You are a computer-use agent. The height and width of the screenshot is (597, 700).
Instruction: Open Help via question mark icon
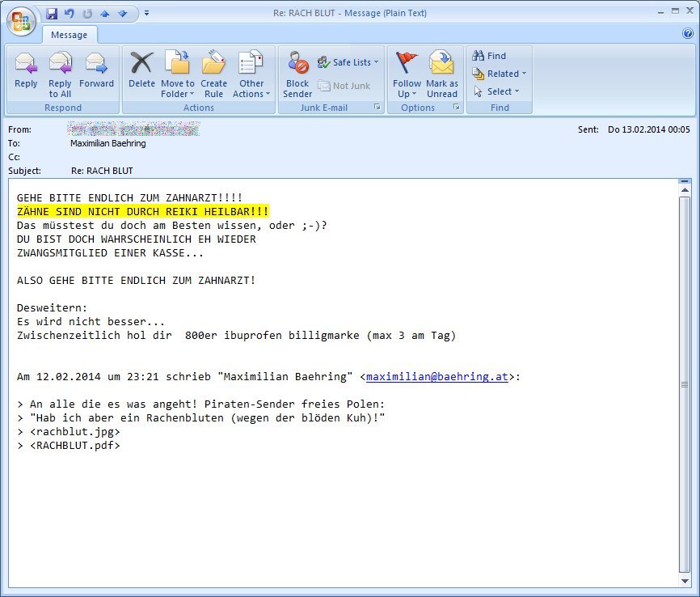(x=688, y=33)
